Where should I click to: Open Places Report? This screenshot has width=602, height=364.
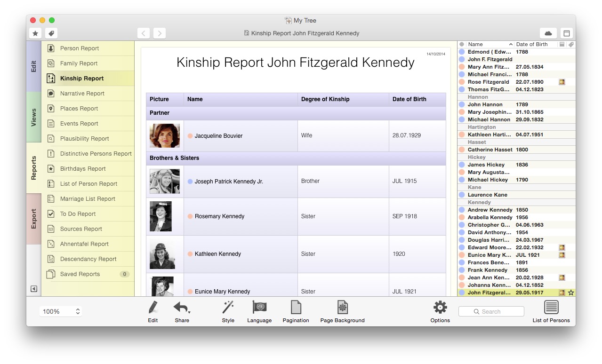coord(88,109)
